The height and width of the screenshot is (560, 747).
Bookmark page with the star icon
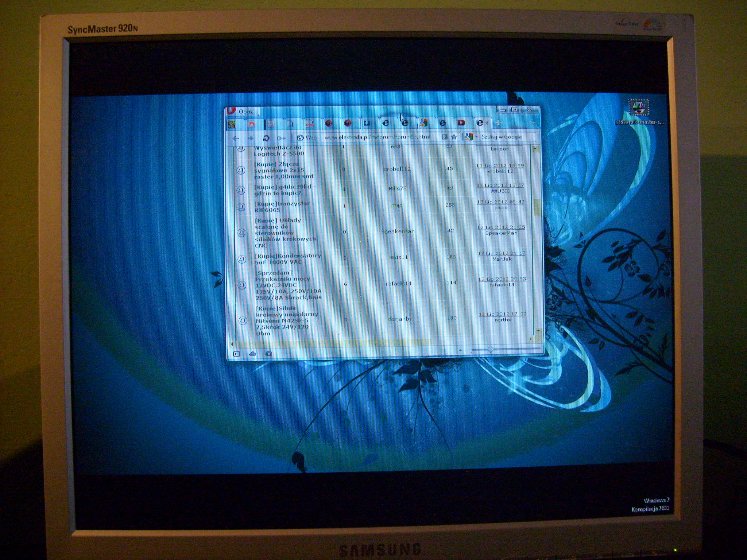(454, 137)
